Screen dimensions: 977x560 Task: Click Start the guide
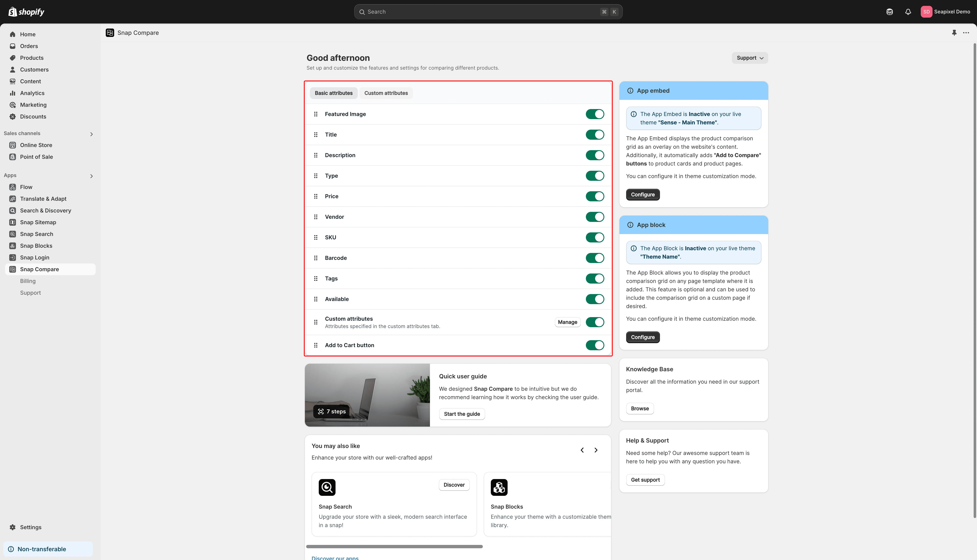pyautogui.click(x=462, y=414)
